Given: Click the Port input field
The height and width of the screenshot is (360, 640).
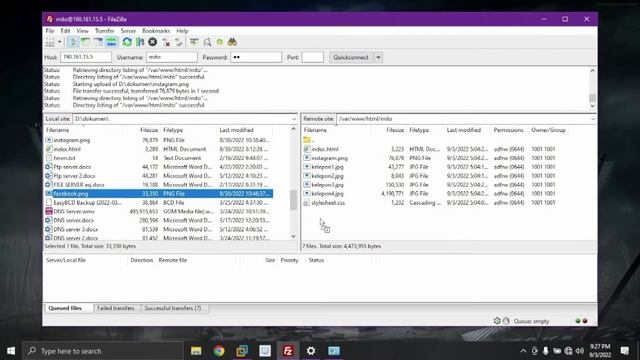Looking at the screenshot, I should coord(313,57).
